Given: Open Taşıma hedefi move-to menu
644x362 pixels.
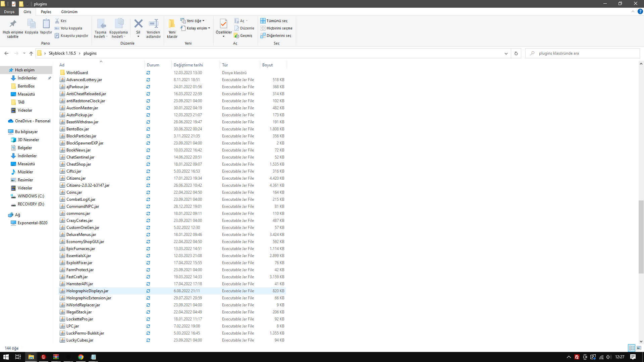Looking at the screenshot, I should click(x=100, y=28).
